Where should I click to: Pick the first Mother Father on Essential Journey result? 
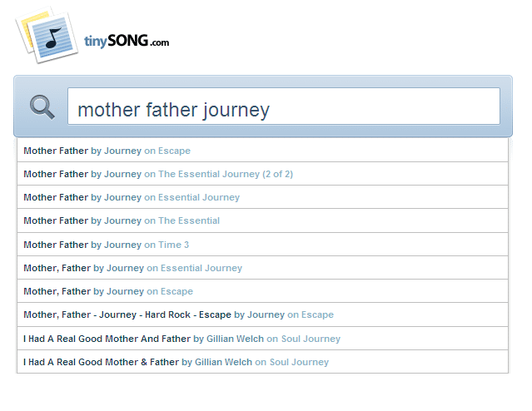[262, 197]
